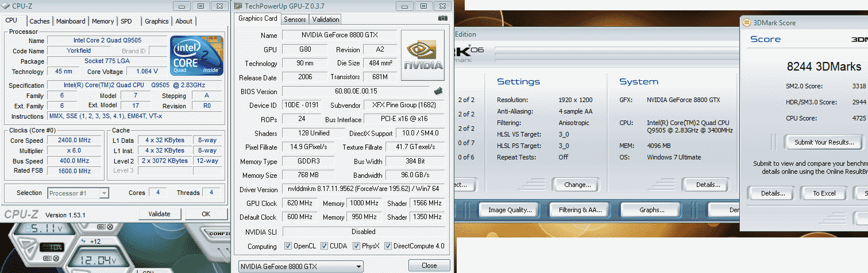Click the OK button in CPU-Z

tap(206, 214)
